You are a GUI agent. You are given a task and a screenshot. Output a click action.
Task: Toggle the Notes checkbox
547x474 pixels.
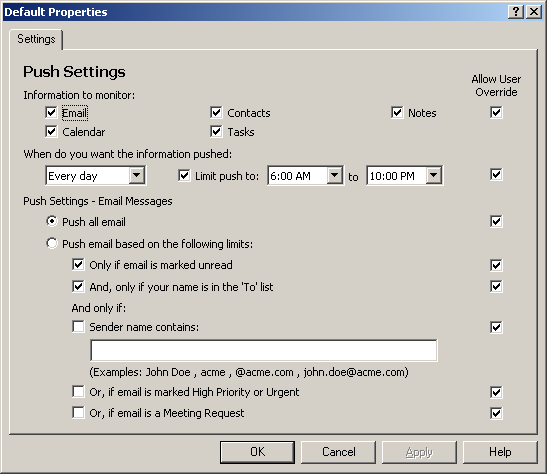click(397, 113)
